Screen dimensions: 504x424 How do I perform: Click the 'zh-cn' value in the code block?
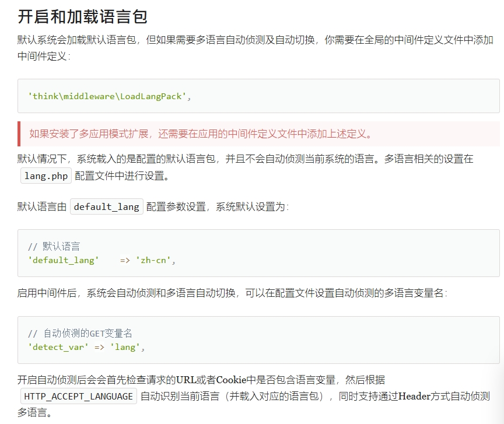click(x=155, y=260)
